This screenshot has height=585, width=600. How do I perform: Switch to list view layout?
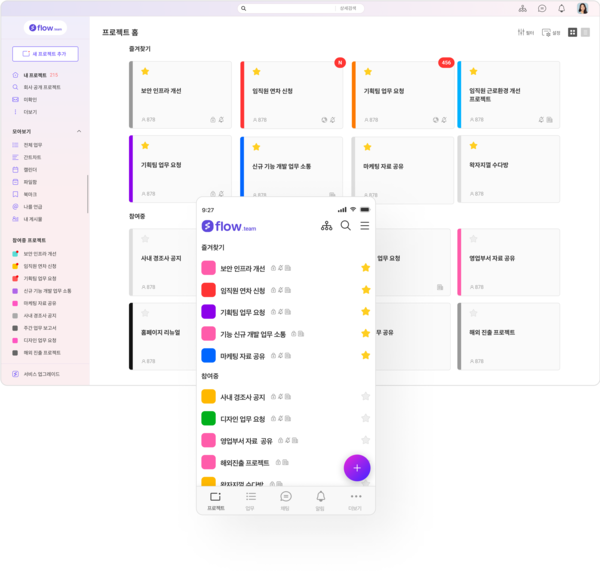tap(585, 32)
